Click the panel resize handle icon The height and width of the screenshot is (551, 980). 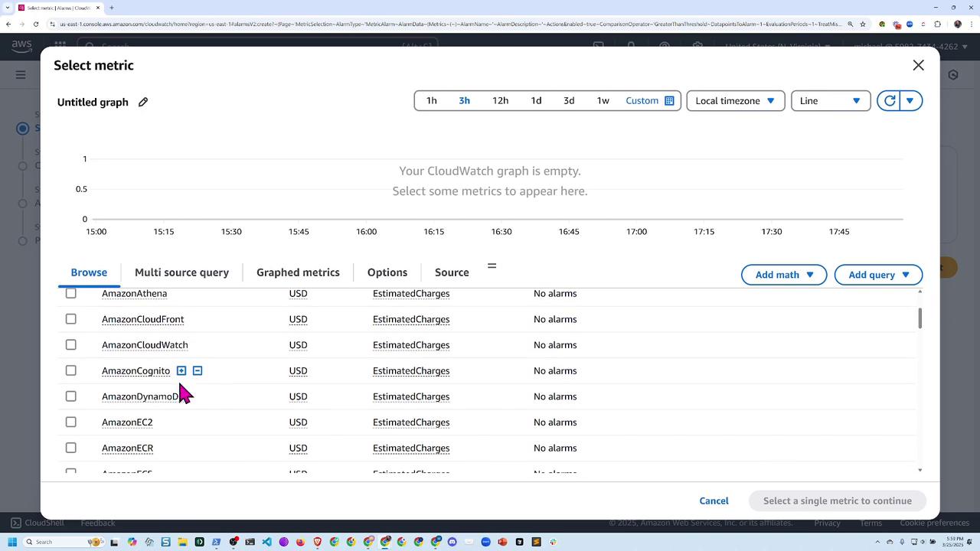click(492, 266)
